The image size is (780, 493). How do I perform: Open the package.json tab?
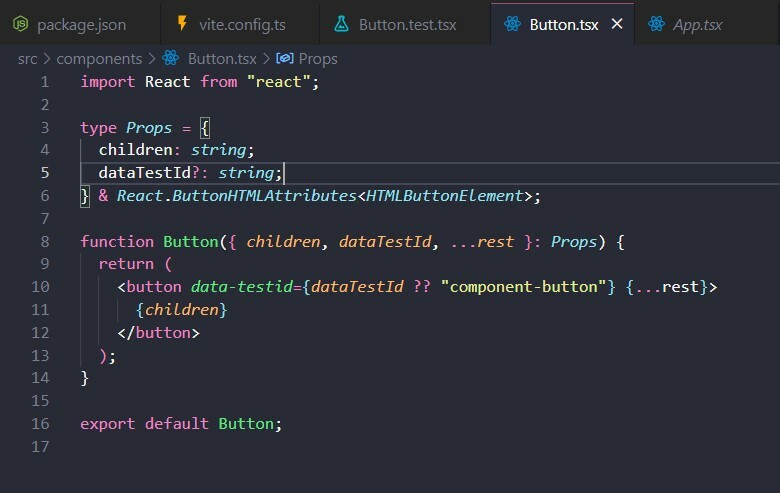(x=80, y=24)
